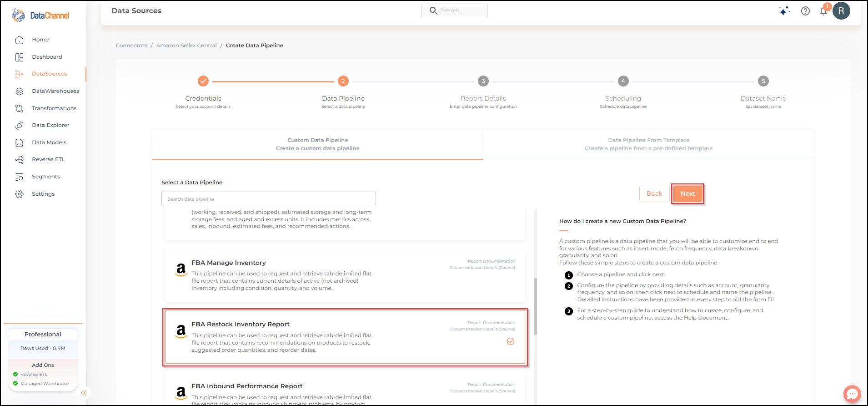Click the pipeline list scrollbar

pyautogui.click(x=536, y=306)
